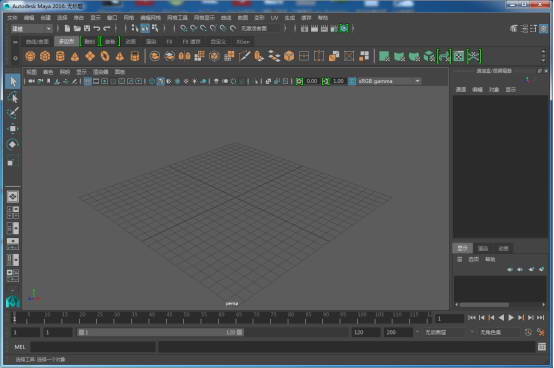Open the sRGB gamma view transform dropdown
Screen dimensions: 554x368
[389, 82]
